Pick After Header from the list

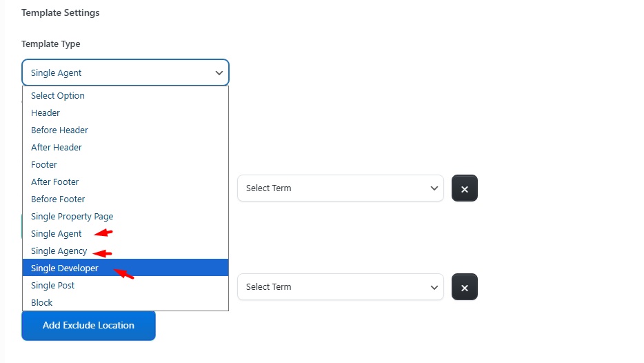click(x=57, y=148)
